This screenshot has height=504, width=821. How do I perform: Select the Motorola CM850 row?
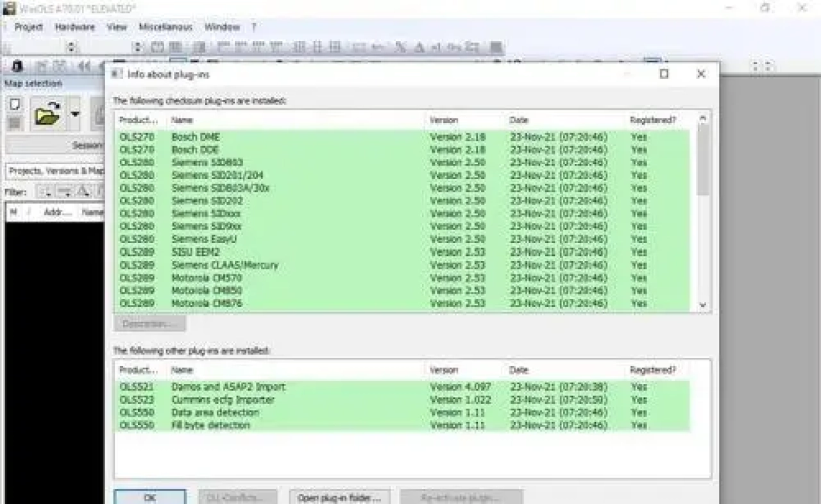(x=403, y=290)
